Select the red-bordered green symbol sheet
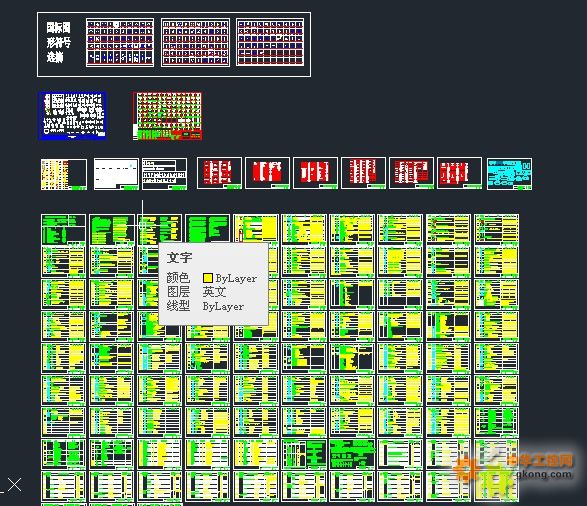The width and height of the screenshot is (587, 506). point(168,116)
